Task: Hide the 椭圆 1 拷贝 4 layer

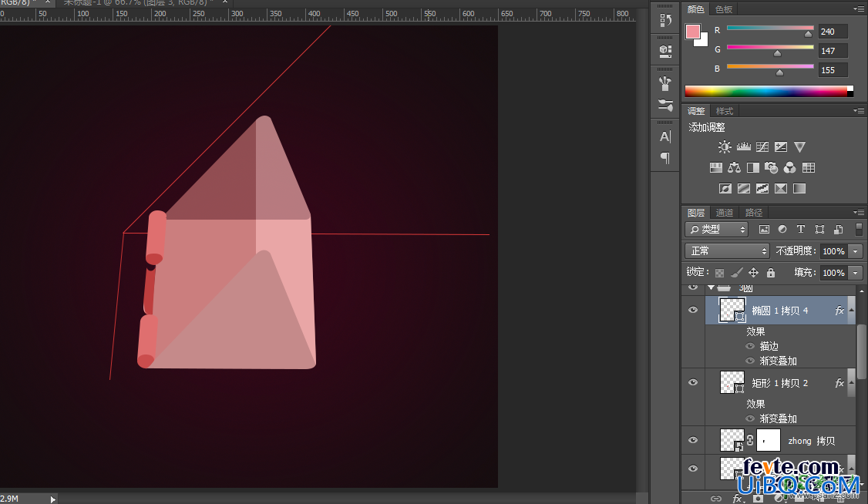Action: [x=693, y=310]
